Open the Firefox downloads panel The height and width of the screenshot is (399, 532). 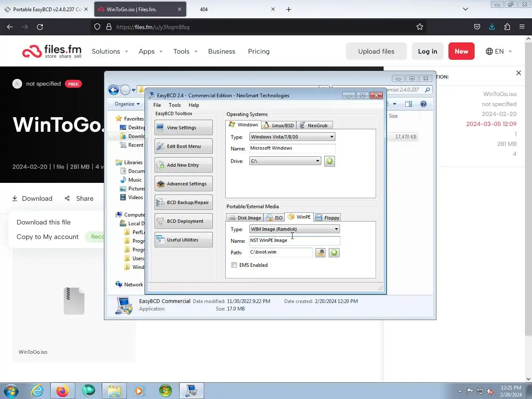492,27
